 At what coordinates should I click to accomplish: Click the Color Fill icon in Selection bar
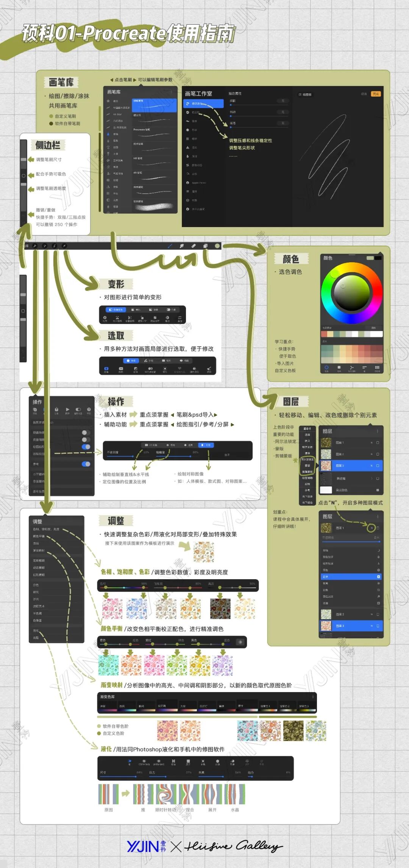pyautogui.click(x=194, y=368)
